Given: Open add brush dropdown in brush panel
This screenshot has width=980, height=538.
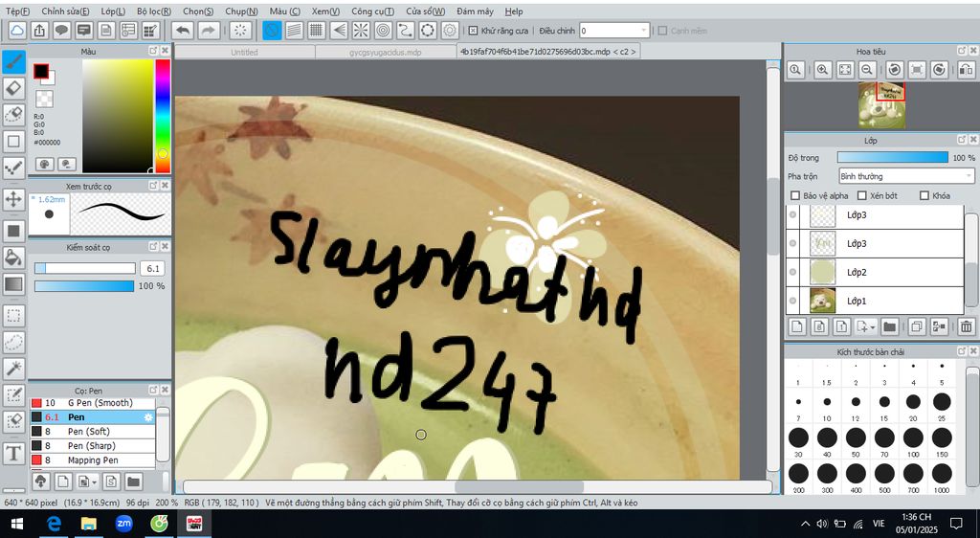Looking at the screenshot, I should click(x=95, y=482).
